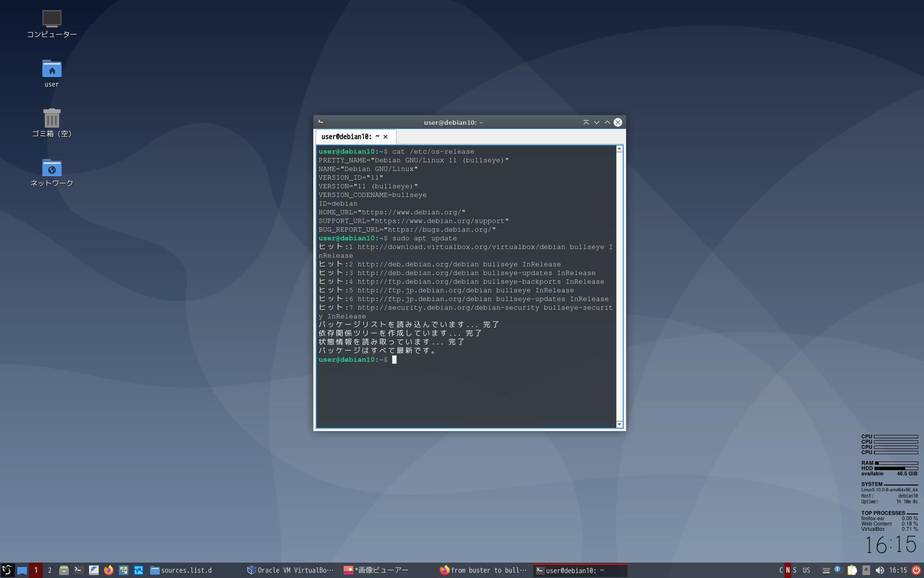
Task: Click the terminal scrollbar down arrow
Action: (x=619, y=424)
